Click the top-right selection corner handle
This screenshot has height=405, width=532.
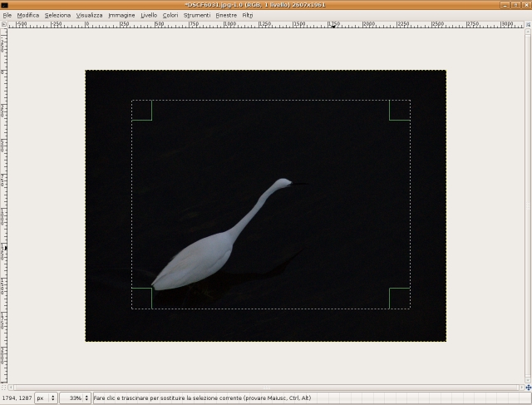pyautogui.click(x=400, y=111)
